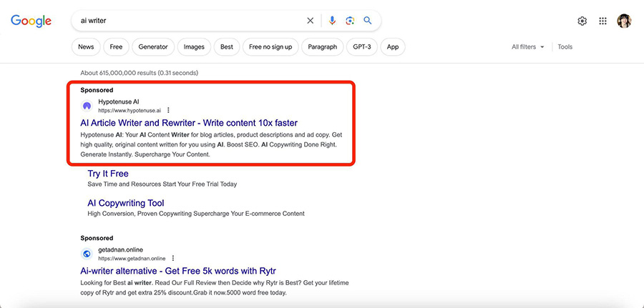The width and height of the screenshot is (644, 308).
Task: Open the three-dot menu beside hypotenuse.ai URL
Action: [x=168, y=110]
